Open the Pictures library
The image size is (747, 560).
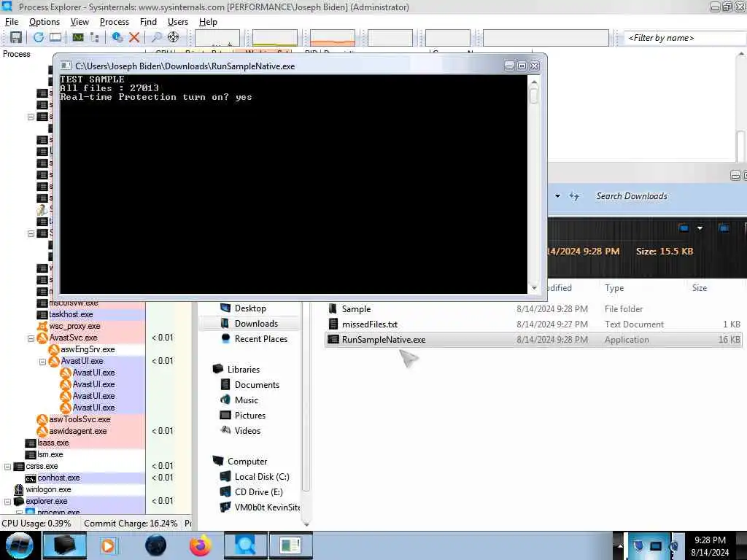coord(249,415)
